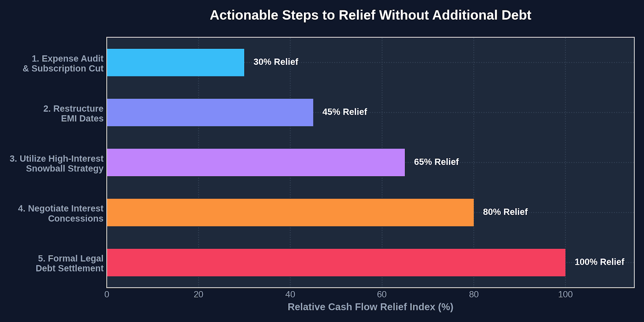The height and width of the screenshot is (322, 644).
Task: Select the x-axis tick label 100
Action: (565, 294)
